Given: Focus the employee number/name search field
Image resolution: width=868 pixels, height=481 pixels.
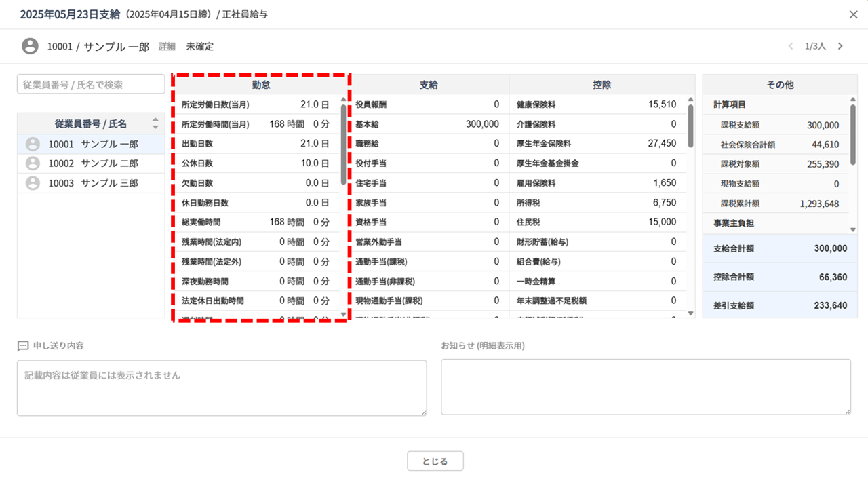Looking at the screenshot, I should (x=91, y=84).
